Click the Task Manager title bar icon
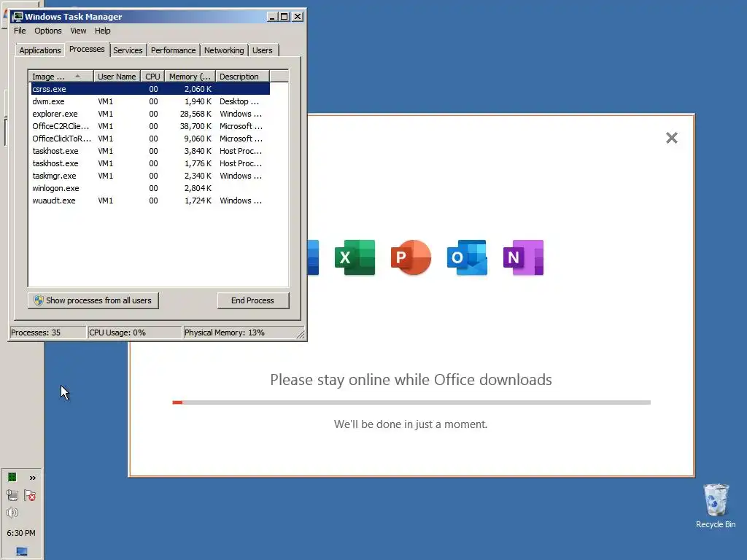The width and height of the screenshot is (747, 560). coord(18,17)
